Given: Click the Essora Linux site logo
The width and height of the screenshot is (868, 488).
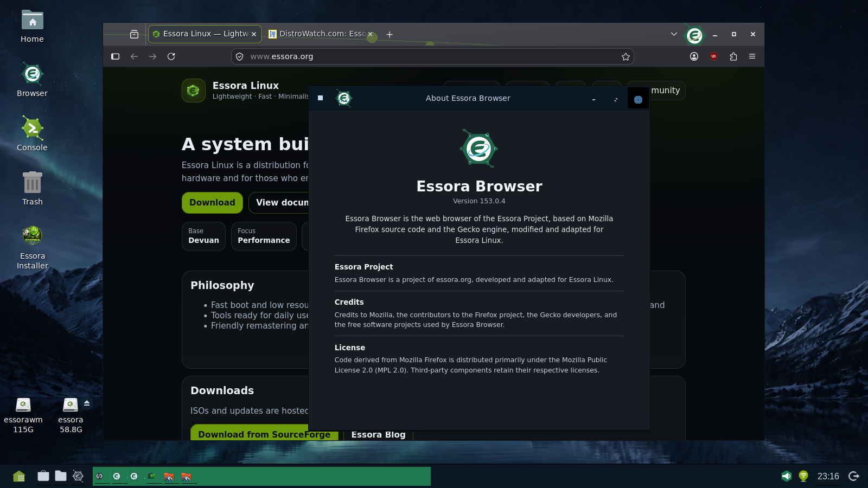Looking at the screenshot, I should click(194, 91).
